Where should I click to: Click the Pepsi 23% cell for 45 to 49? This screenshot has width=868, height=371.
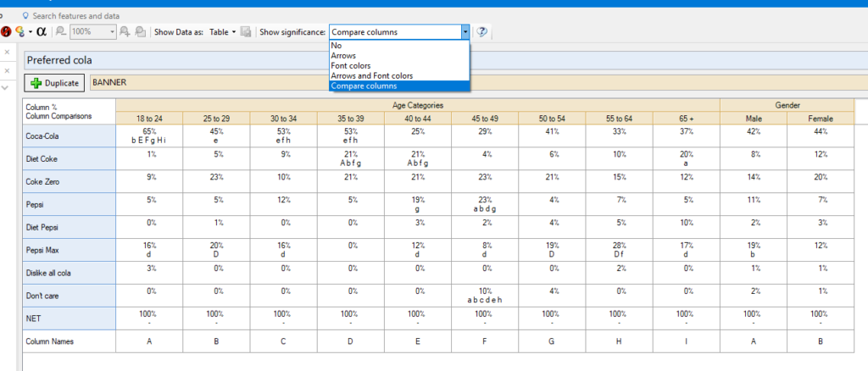click(x=485, y=205)
